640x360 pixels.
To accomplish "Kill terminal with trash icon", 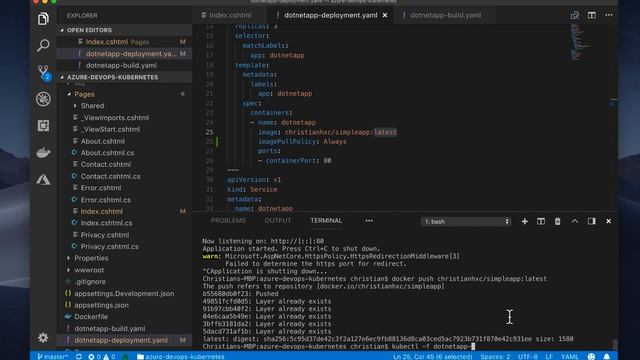I will [557, 221].
